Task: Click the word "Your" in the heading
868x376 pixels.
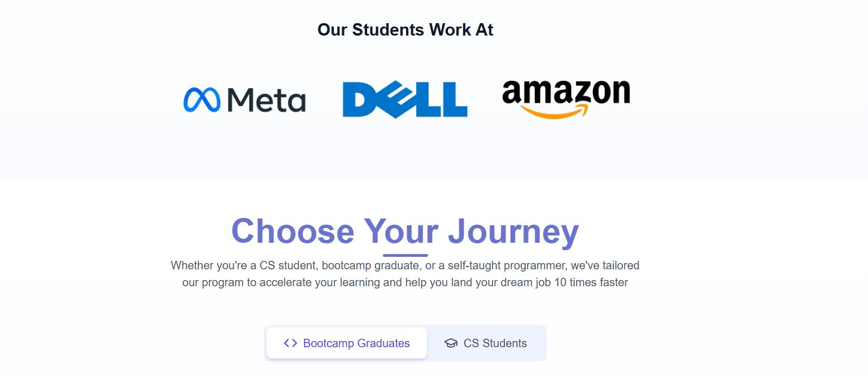Action: [x=401, y=231]
